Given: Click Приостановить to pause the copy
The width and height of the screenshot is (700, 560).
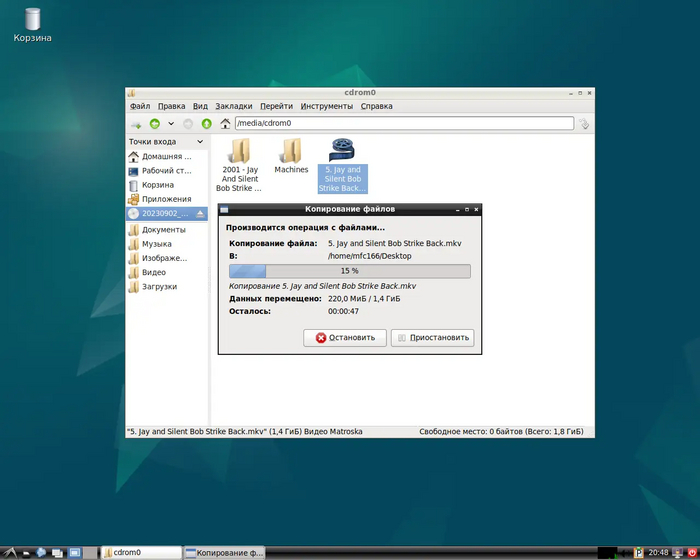Looking at the screenshot, I should point(433,338).
